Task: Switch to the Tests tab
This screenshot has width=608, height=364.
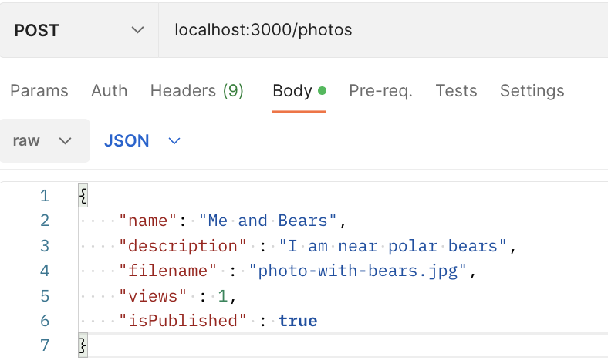Action: 457,91
